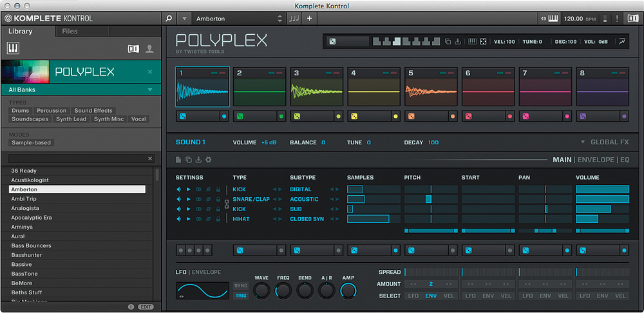Click the new document icon below Sound 1
Viewport: 644px width, 313px height.
(x=178, y=160)
